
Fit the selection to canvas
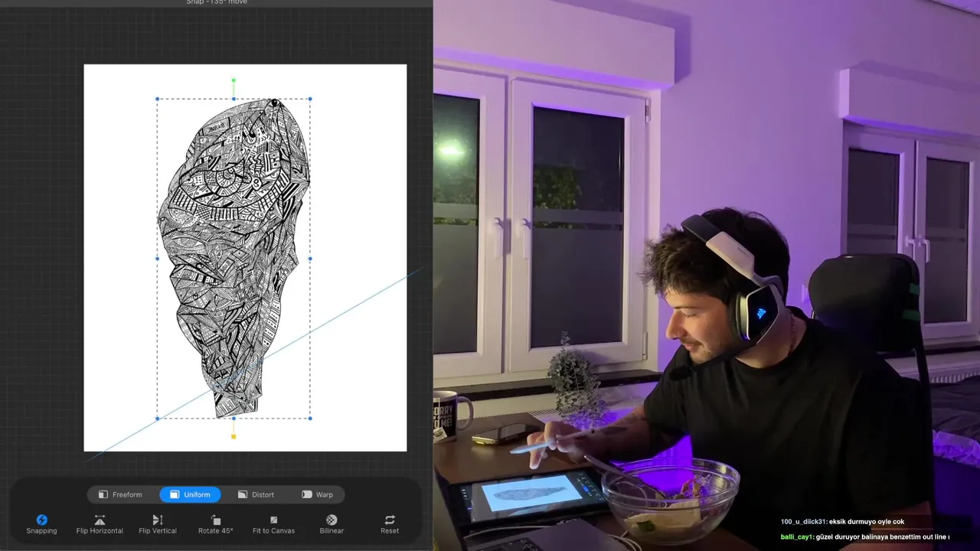[x=273, y=524]
